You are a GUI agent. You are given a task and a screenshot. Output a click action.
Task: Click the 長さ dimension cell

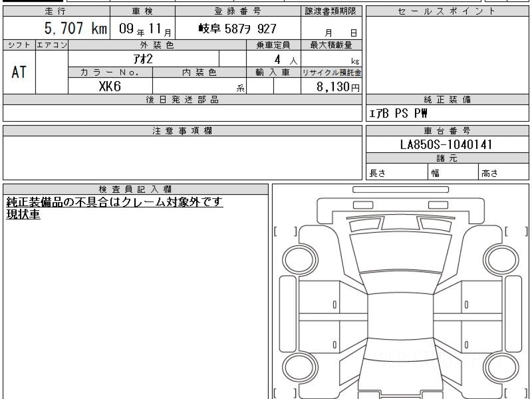[397, 172]
